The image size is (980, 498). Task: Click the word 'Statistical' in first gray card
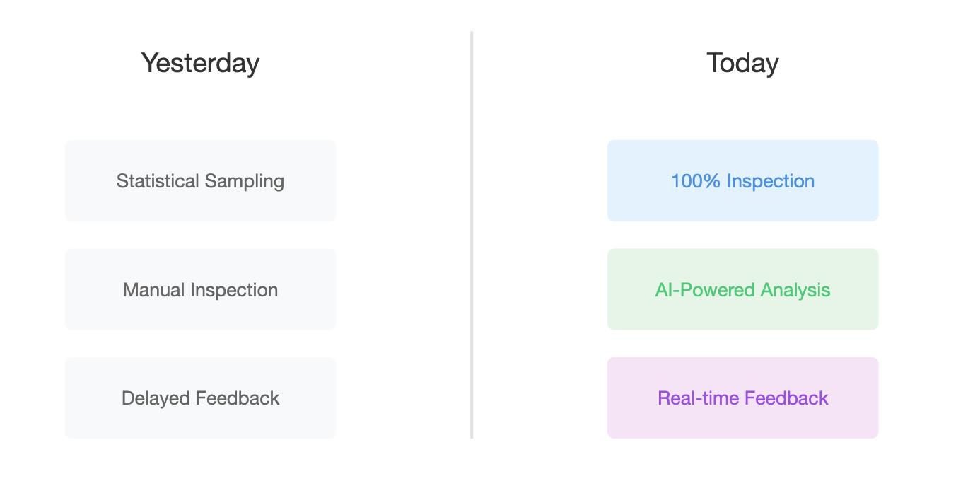click(158, 181)
